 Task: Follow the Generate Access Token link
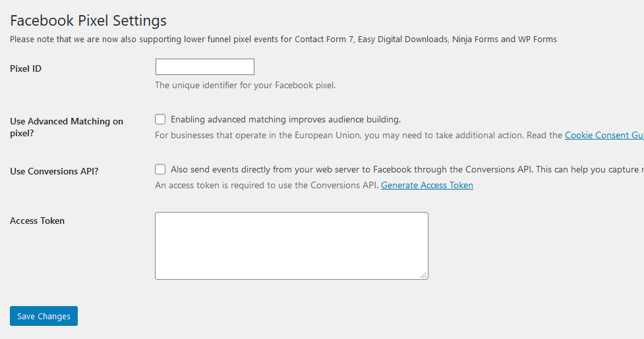tap(426, 185)
